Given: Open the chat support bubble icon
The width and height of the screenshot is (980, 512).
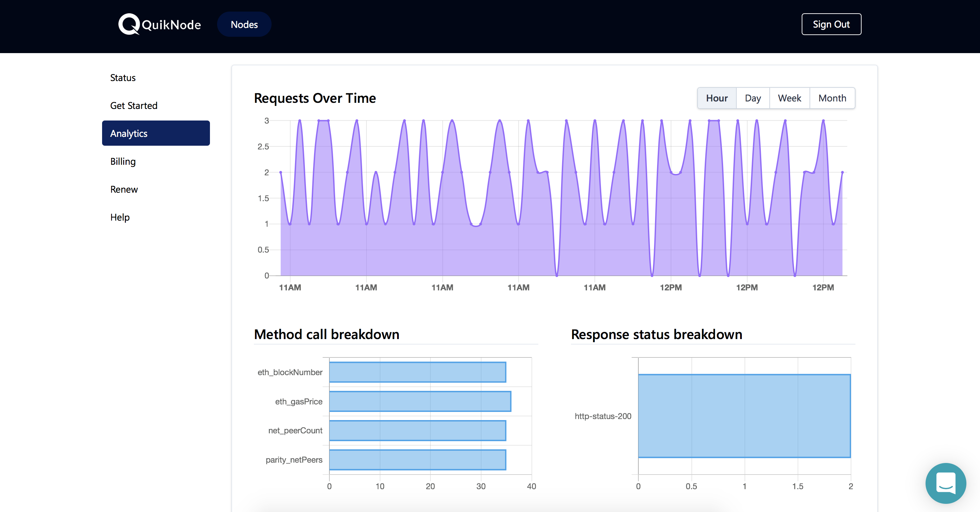Looking at the screenshot, I should (x=946, y=483).
